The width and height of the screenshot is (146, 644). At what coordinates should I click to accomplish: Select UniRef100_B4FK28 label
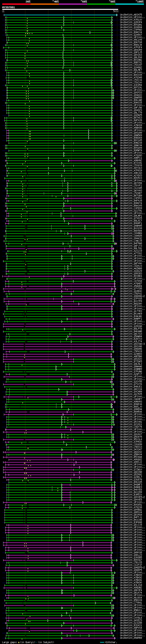(131, 120)
